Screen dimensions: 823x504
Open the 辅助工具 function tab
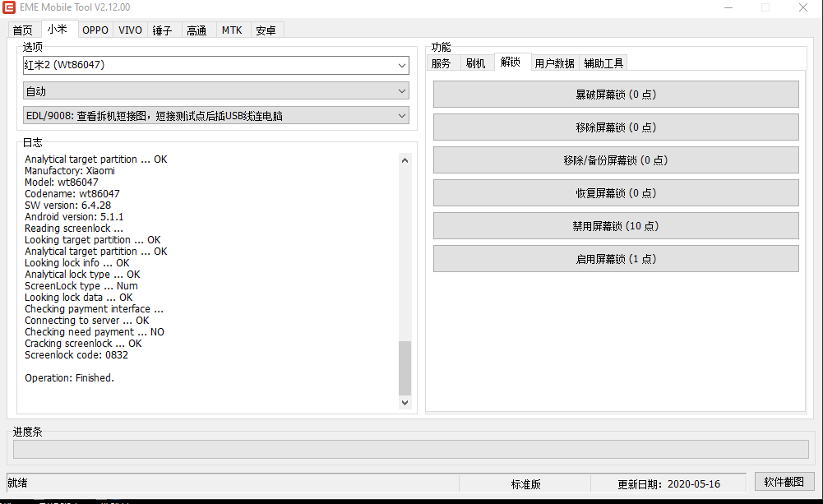603,63
